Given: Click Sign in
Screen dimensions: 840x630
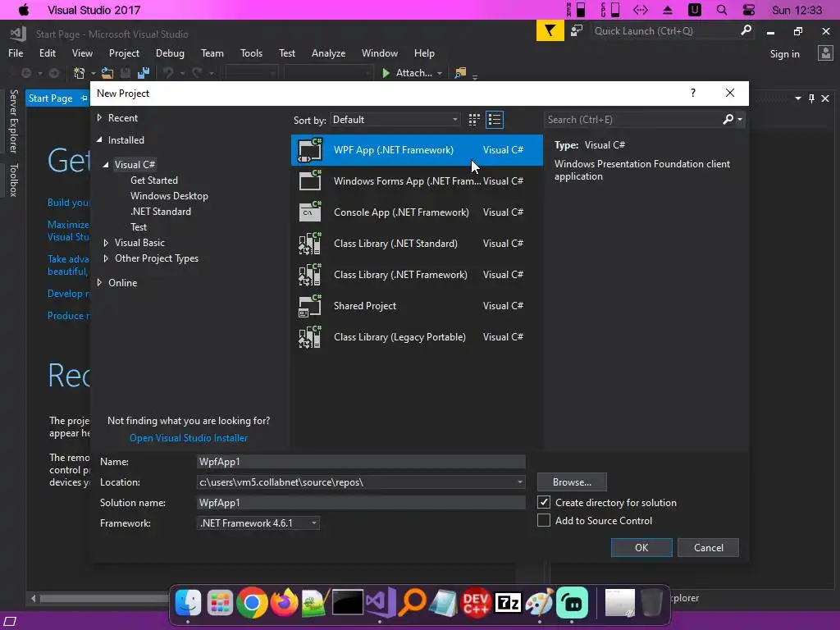Looking at the screenshot, I should pos(784,53).
